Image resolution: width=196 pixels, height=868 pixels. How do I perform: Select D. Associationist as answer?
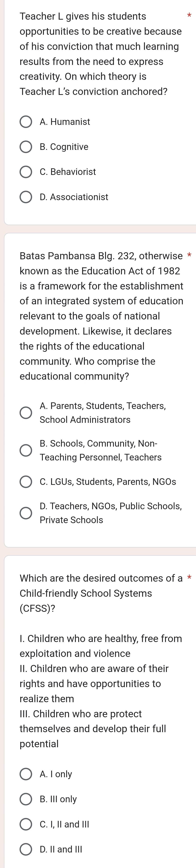26,197
